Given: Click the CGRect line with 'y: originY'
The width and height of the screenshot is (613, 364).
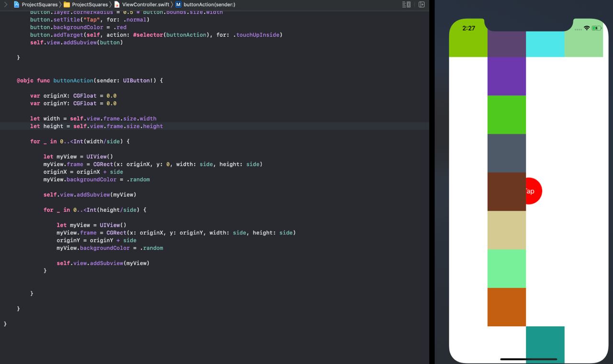Looking at the screenshot, I should click(176, 232).
